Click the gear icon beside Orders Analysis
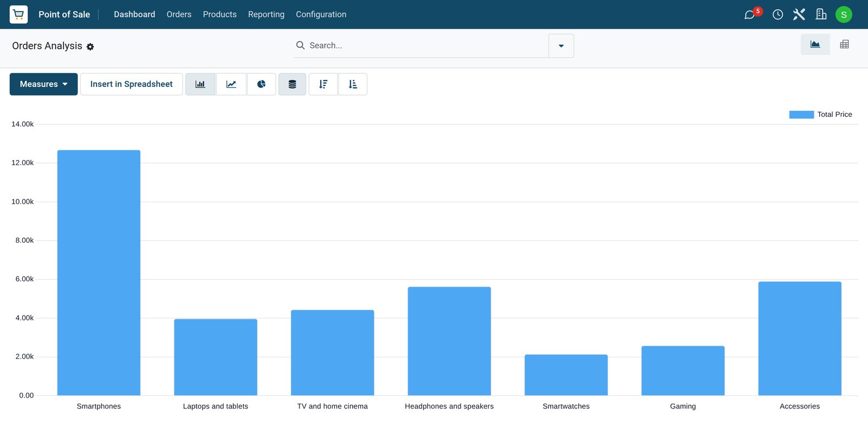This screenshot has height=422, width=868. pyautogui.click(x=90, y=47)
